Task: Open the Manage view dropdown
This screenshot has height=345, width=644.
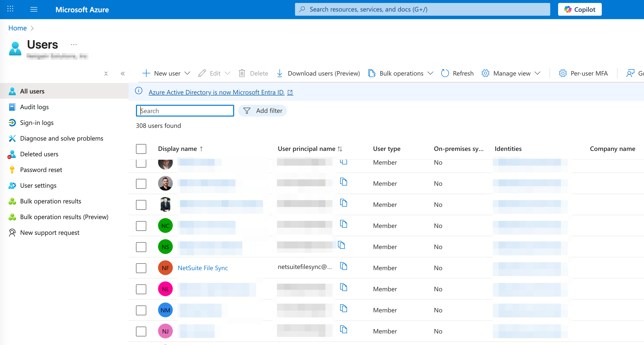Action: pyautogui.click(x=537, y=73)
